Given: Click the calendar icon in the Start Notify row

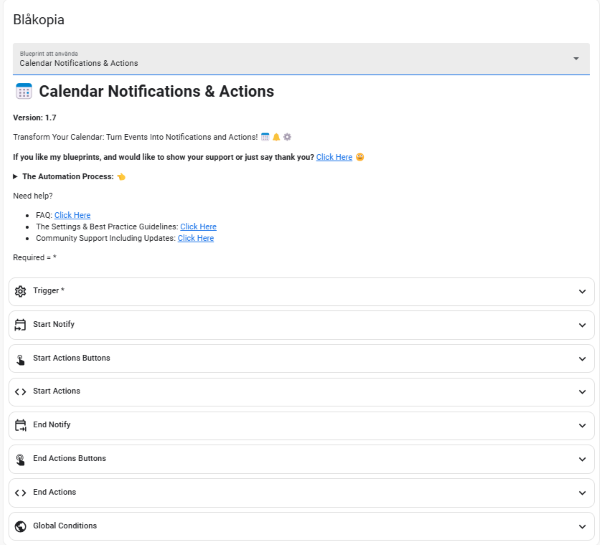Looking at the screenshot, I should point(20,325).
